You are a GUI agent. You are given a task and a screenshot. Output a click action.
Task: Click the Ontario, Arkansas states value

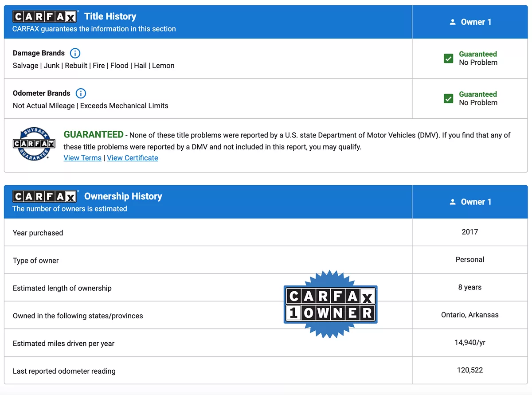[469, 315]
